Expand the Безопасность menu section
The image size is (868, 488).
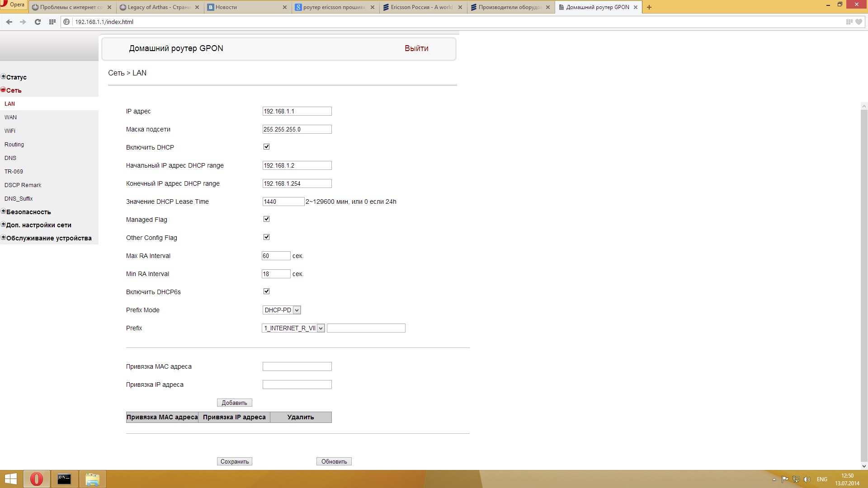pyautogui.click(x=28, y=212)
